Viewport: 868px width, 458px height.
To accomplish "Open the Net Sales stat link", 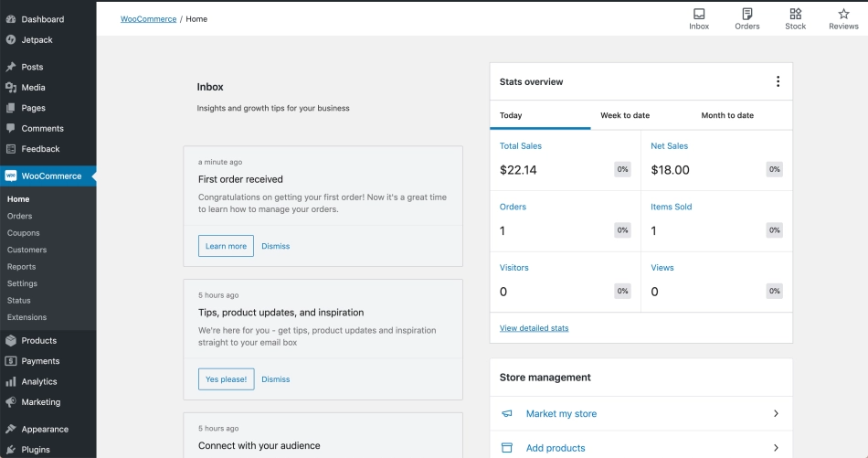I will (x=669, y=146).
